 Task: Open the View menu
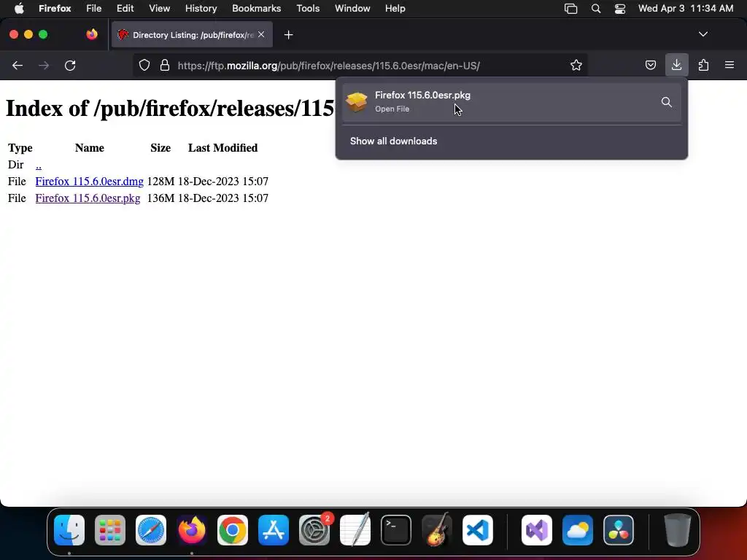(x=159, y=8)
